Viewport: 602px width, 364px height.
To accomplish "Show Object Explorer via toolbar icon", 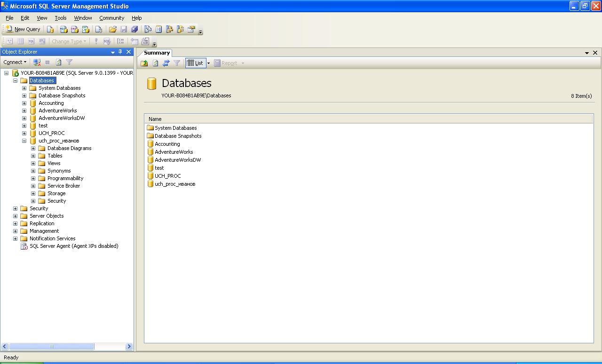I will (x=169, y=29).
